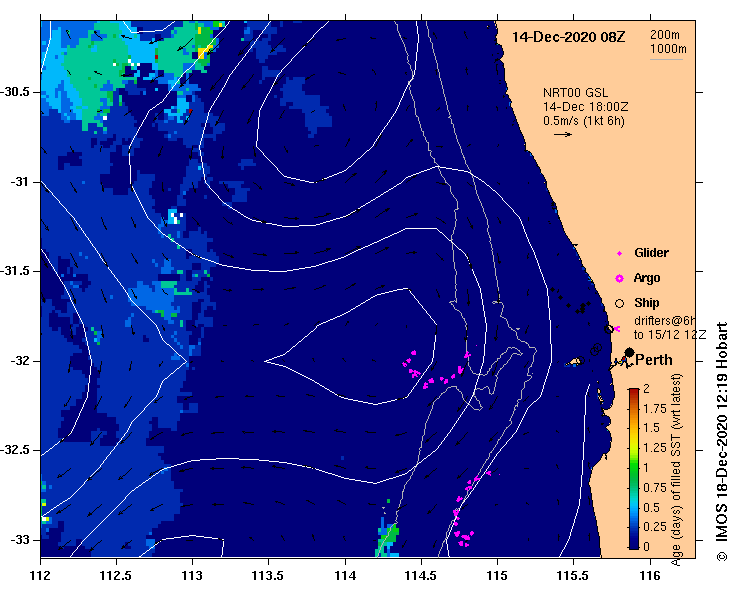Click the colorbar at value 0.25 (blue)
Image resolution: width=739 pixels, height=592 pixels.
click(634, 528)
